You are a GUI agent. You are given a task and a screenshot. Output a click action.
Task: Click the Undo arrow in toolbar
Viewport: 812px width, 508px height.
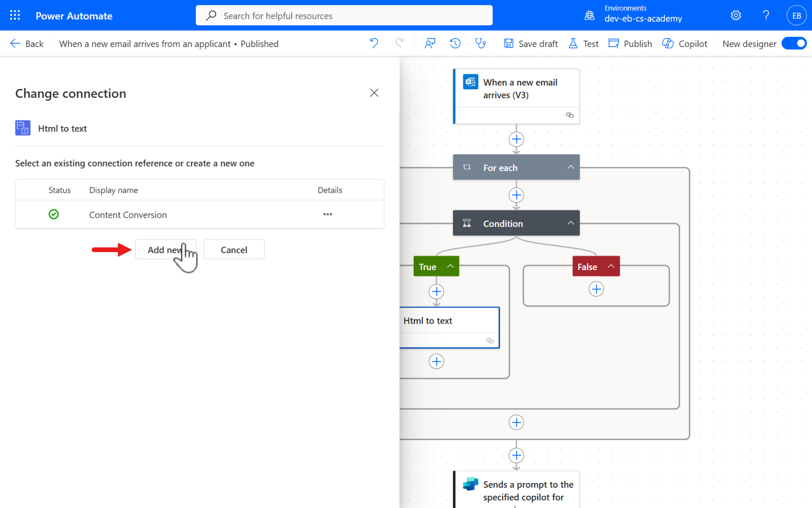tap(374, 44)
